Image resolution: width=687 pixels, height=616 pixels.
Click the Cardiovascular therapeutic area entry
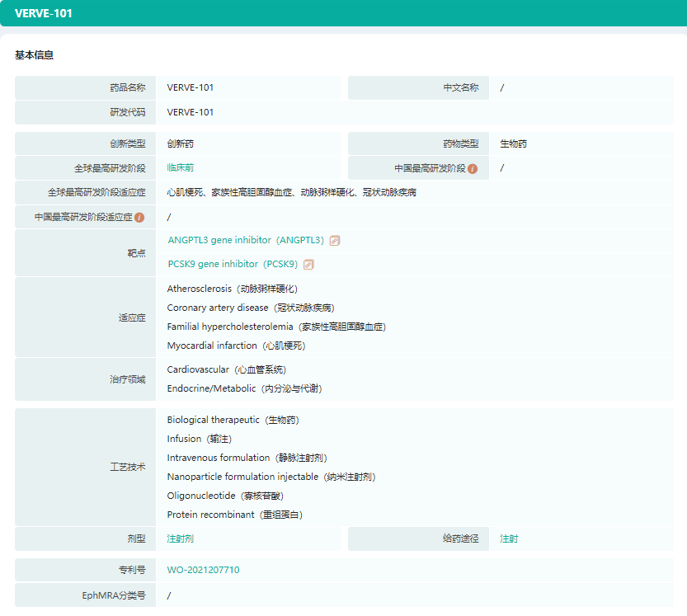(227, 369)
